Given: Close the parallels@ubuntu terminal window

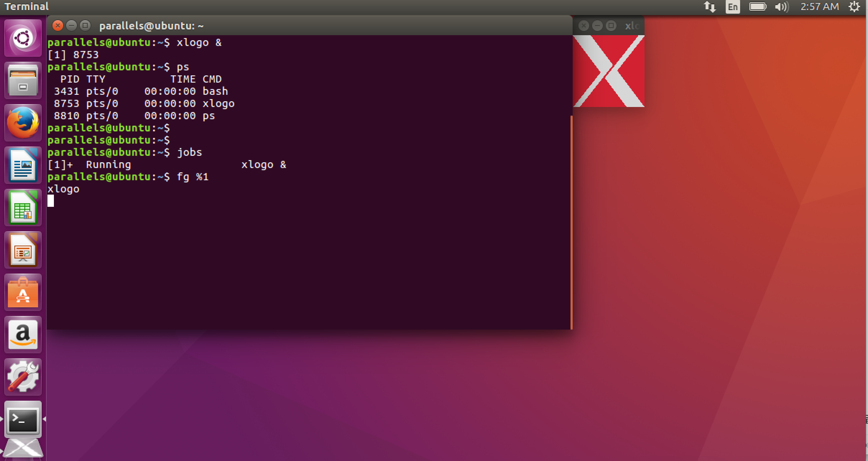Looking at the screenshot, I should tap(57, 25).
